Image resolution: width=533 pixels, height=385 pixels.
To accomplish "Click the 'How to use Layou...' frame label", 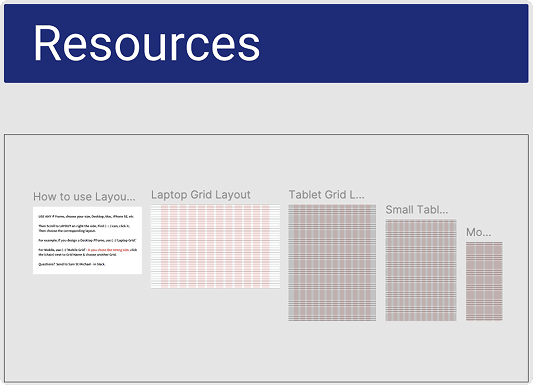I will click(84, 197).
